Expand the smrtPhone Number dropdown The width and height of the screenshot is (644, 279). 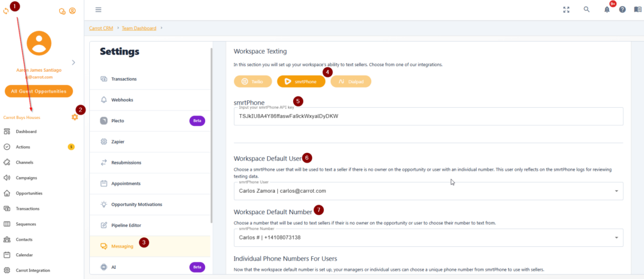click(616, 238)
